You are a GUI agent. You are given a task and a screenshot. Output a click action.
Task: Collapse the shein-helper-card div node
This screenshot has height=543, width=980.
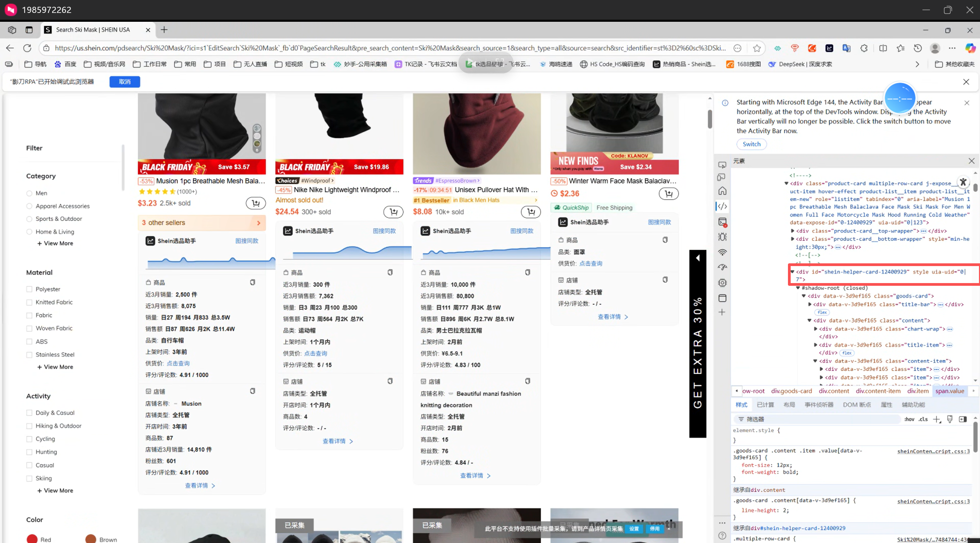point(792,272)
